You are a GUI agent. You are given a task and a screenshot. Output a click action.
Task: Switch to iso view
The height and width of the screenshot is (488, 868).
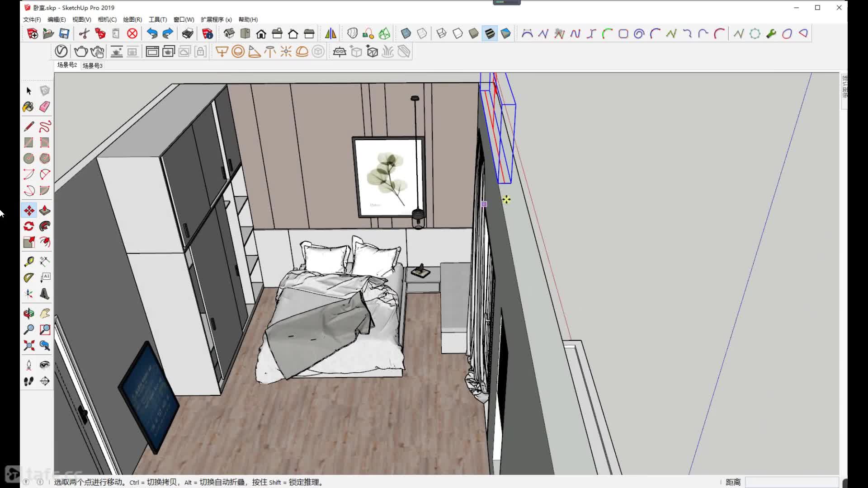point(229,33)
